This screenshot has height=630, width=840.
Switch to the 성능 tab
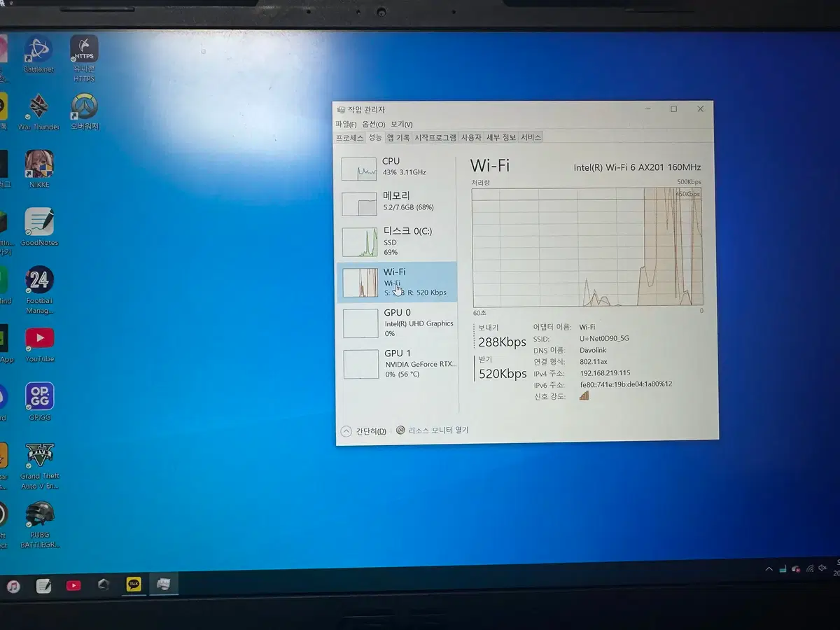[x=376, y=138]
